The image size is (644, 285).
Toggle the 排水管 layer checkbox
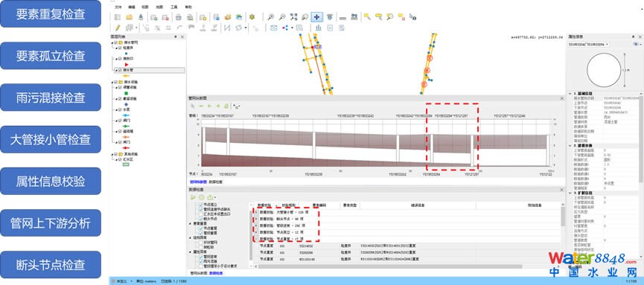tap(121, 70)
